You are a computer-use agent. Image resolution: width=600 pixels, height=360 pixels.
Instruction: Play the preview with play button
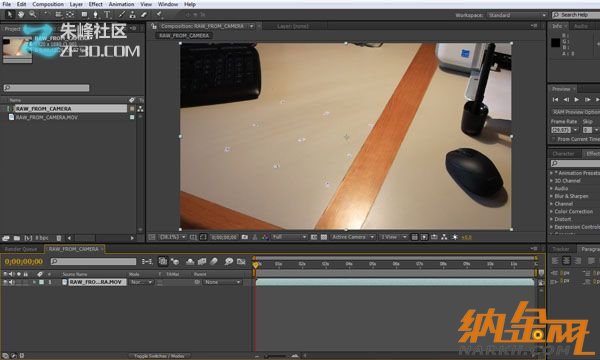coord(577,99)
